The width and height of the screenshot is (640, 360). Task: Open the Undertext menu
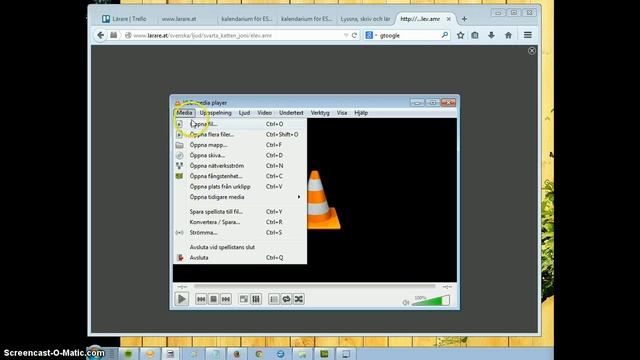(x=291, y=113)
